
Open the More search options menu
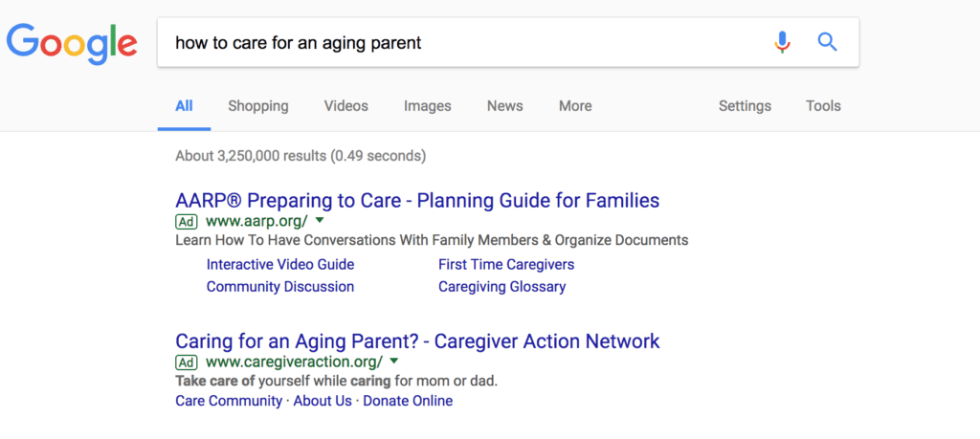[x=575, y=106]
